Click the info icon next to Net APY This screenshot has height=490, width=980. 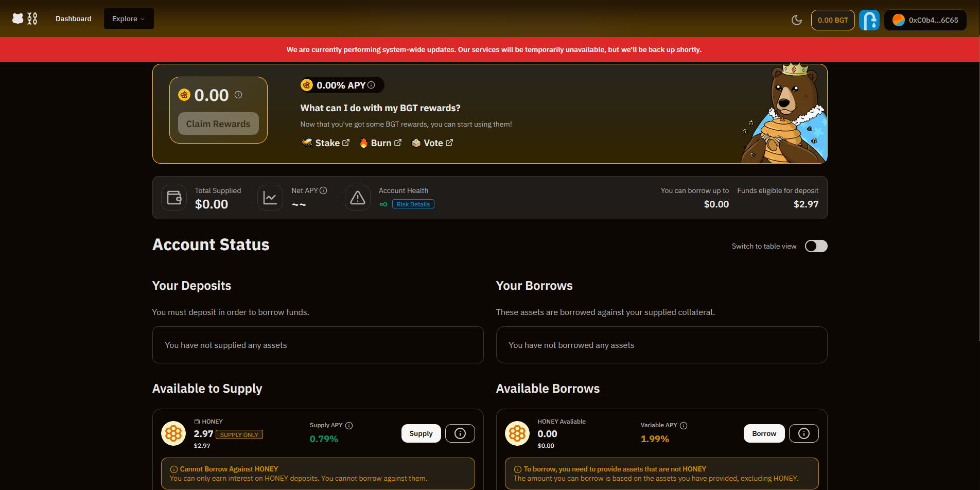click(x=323, y=190)
